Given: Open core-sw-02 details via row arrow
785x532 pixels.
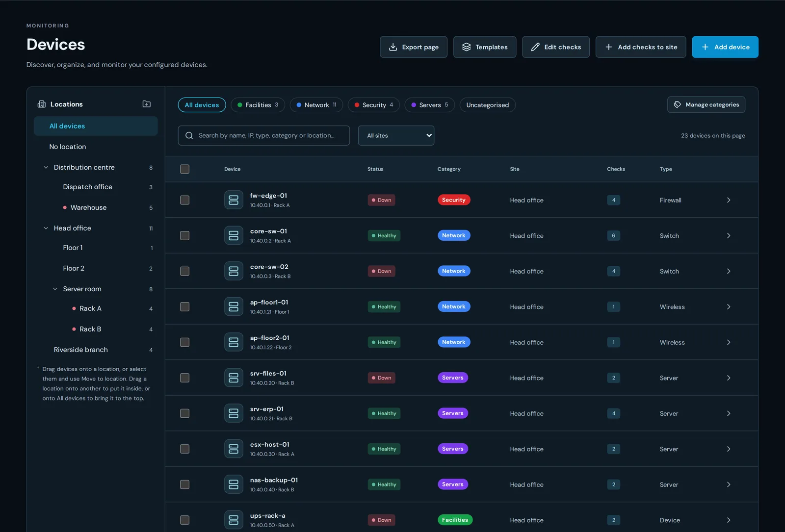Looking at the screenshot, I should click(x=729, y=271).
